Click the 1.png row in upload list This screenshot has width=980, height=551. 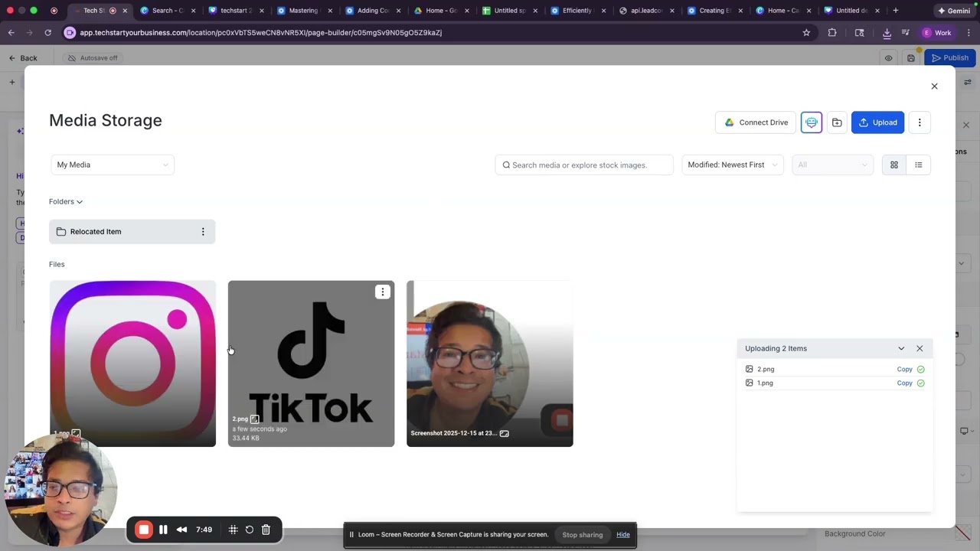coord(835,383)
